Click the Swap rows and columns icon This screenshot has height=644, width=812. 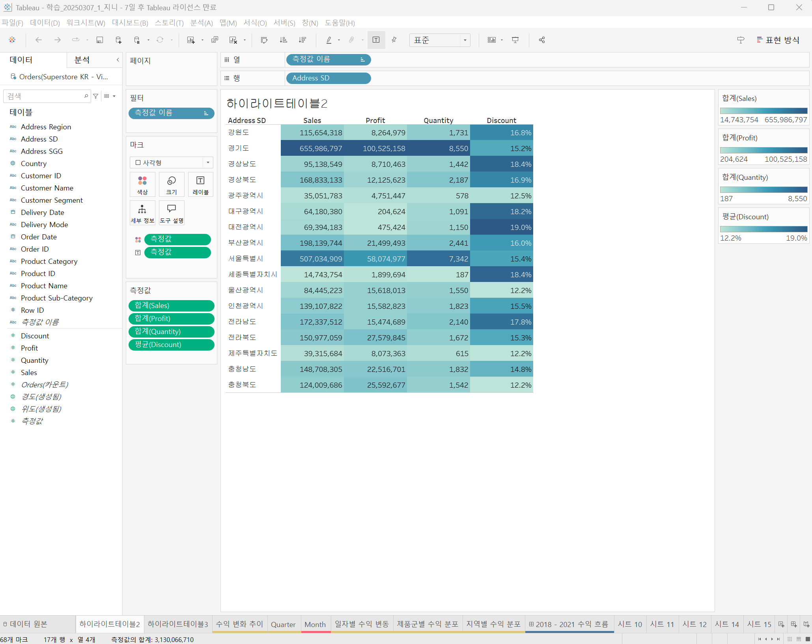click(x=264, y=40)
